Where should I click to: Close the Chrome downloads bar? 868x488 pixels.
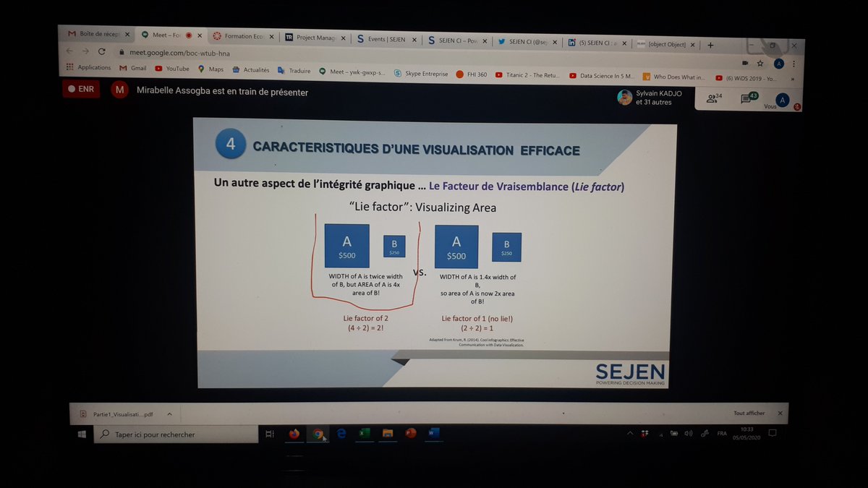780,413
